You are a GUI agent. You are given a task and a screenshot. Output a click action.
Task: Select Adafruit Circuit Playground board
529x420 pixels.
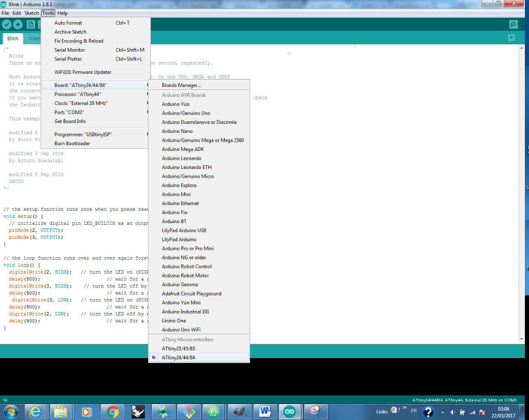click(199, 293)
